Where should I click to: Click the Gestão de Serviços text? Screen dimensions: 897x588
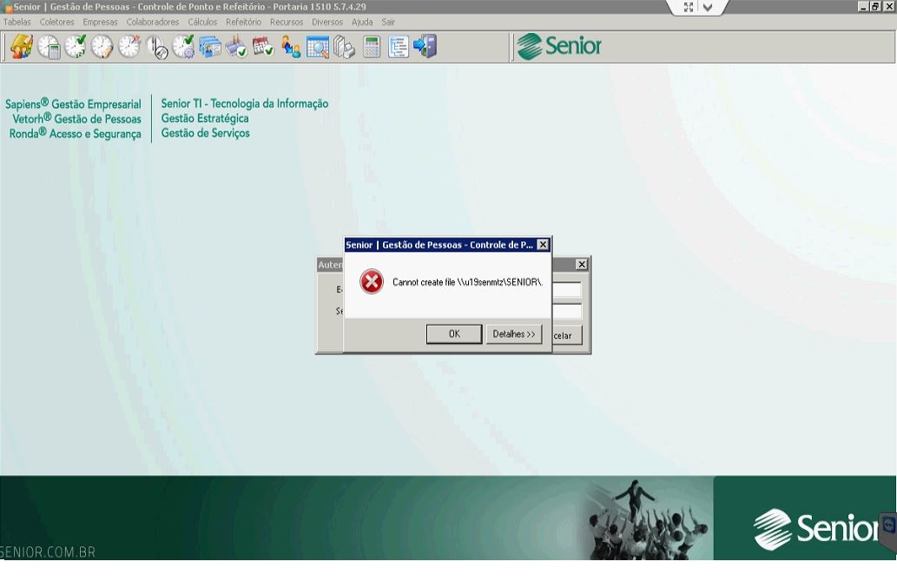[206, 133]
